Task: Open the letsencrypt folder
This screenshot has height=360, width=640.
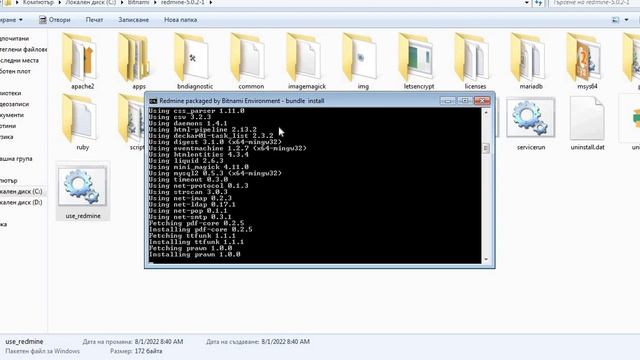Action: click(x=419, y=61)
